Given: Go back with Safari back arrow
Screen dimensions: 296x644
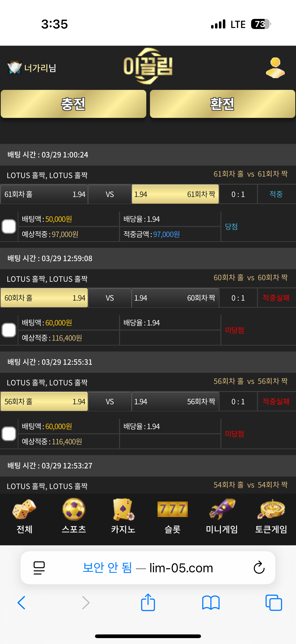Looking at the screenshot, I should [22, 602].
